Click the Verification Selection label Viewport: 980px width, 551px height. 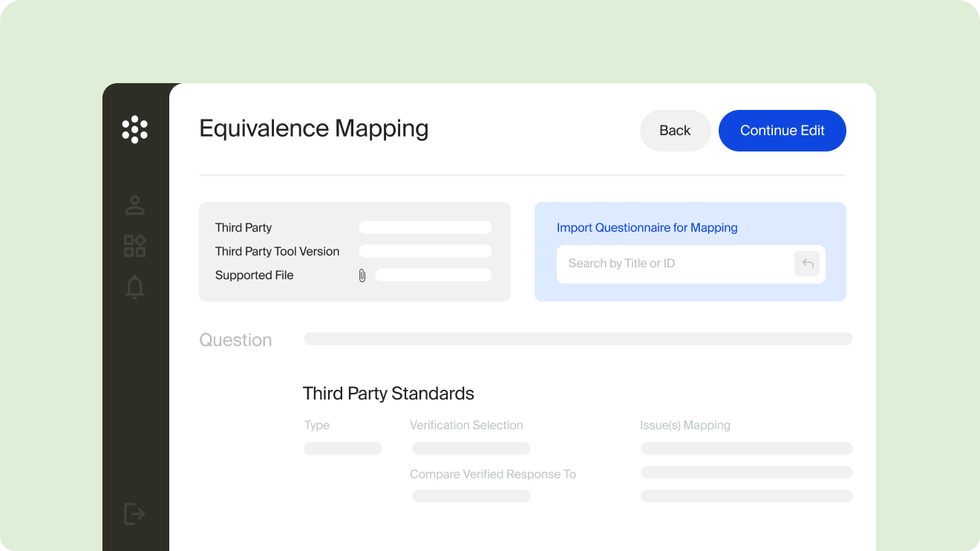[x=466, y=426]
